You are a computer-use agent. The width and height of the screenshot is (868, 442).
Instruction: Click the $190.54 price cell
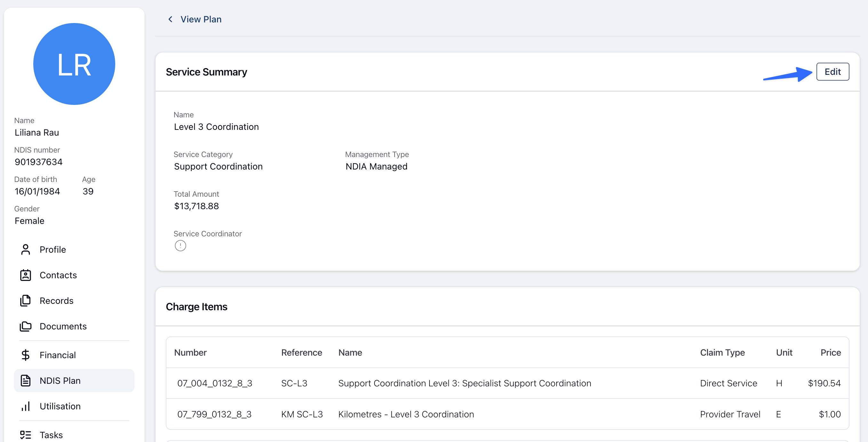[824, 383]
